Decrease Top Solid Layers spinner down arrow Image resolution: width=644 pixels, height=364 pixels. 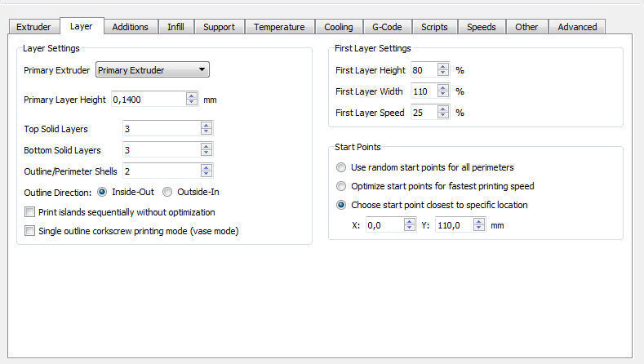[207, 132]
